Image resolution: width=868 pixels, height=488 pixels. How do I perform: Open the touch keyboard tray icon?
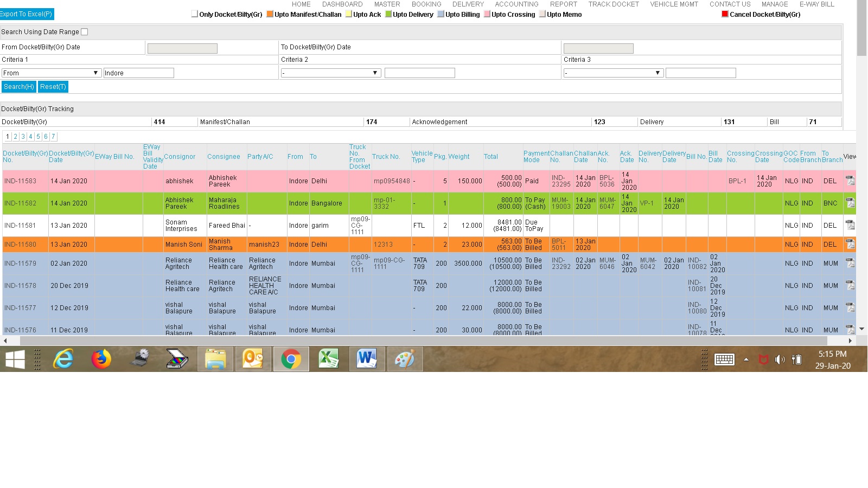coord(724,359)
